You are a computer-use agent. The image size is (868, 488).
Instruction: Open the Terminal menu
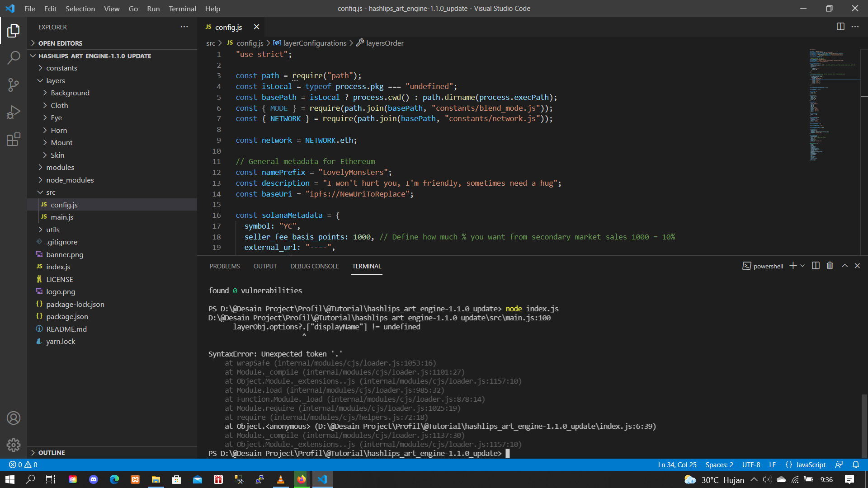(182, 9)
